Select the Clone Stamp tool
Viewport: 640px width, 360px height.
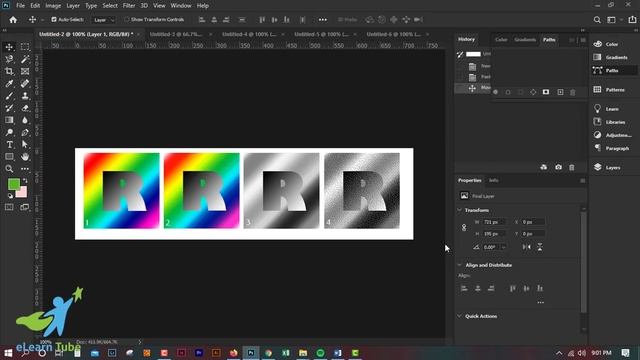(x=25, y=96)
